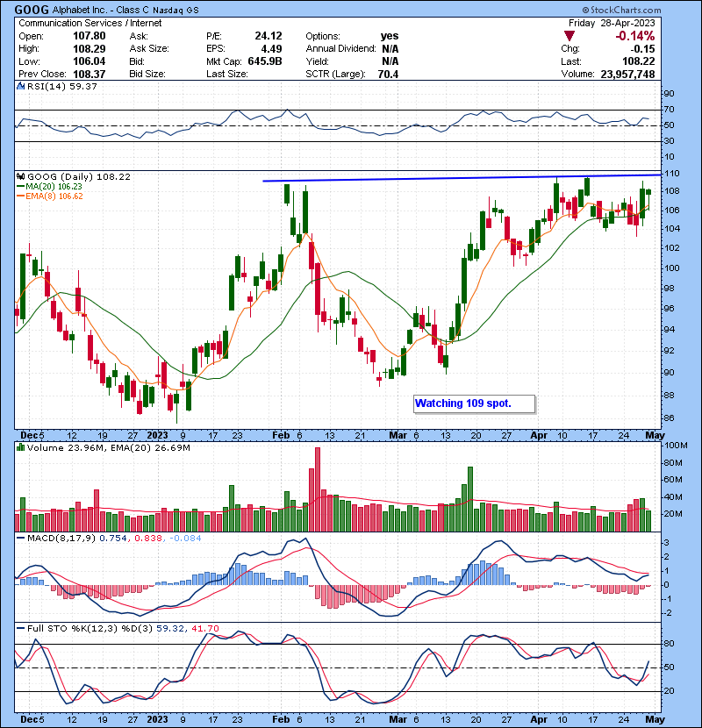Click the Low value 106.04
This screenshot has width=702, height=728.
90,61
